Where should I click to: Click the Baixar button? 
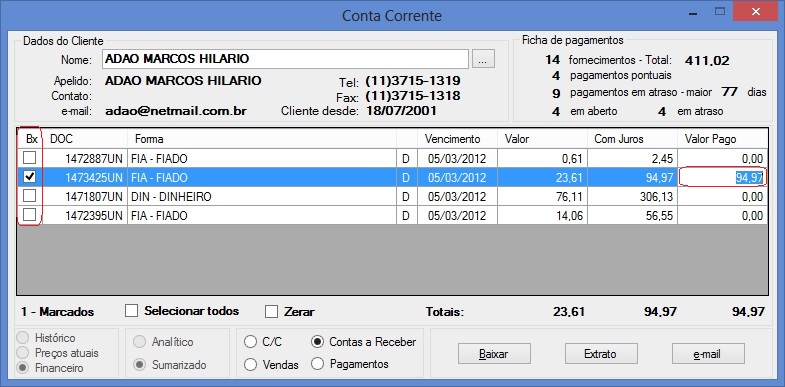pos(494,353)
